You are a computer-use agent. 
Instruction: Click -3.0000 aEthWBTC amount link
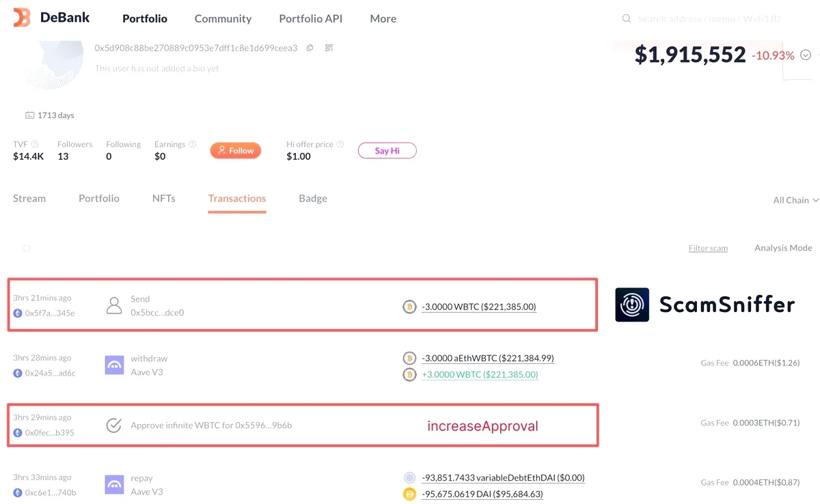coord(488,358)
